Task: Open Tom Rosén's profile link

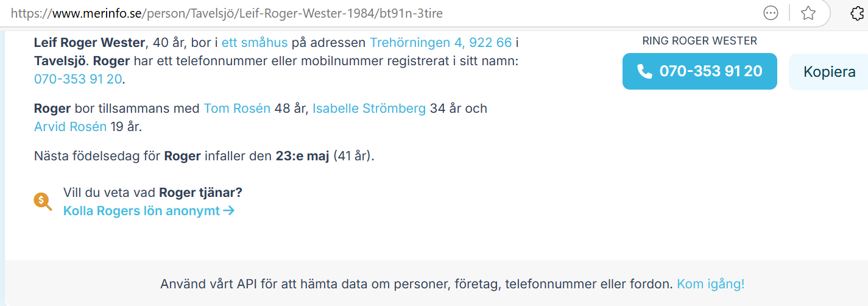Action: 237,109
